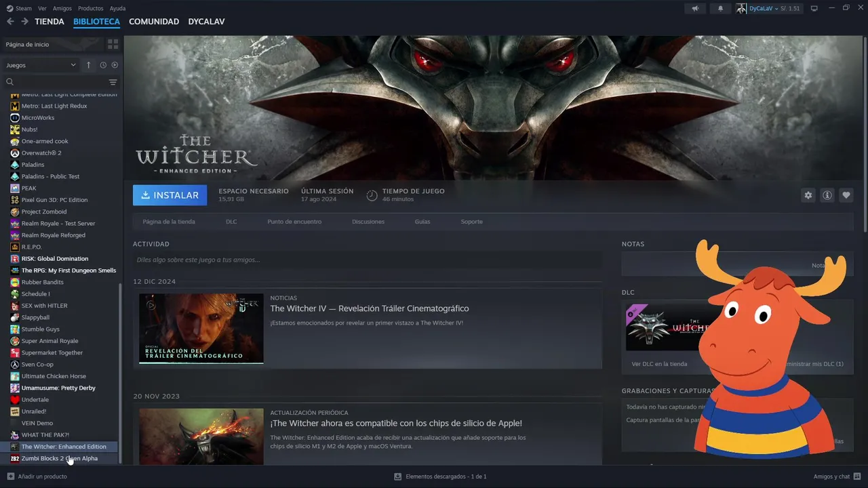
Task: Open Witcher IV trailer thumbnail
Action: pos(201,329)
